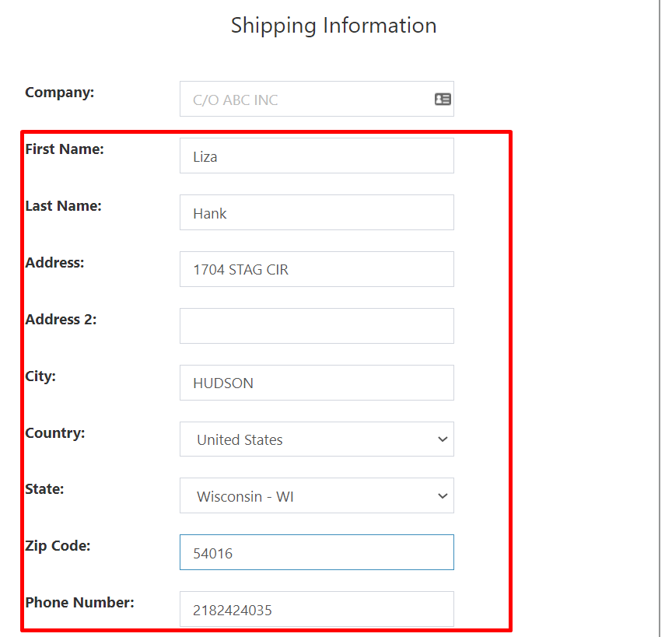Select the Last Name field containing Hank
Image resolution: width=672 pixels, height=637 pixels.
point(317,213)
